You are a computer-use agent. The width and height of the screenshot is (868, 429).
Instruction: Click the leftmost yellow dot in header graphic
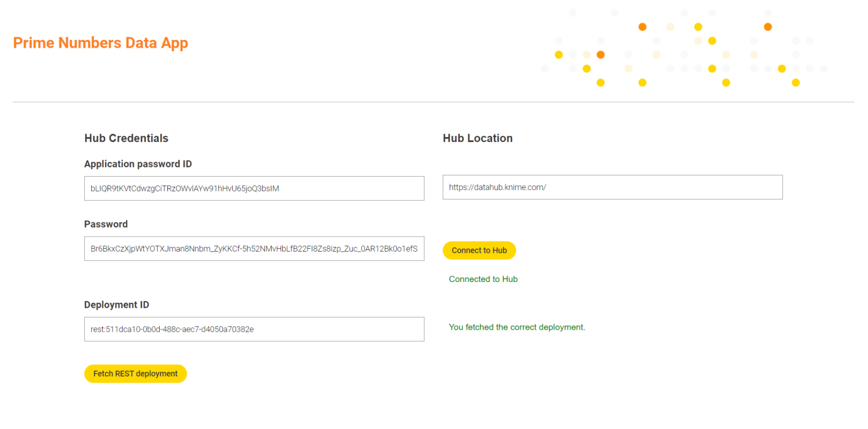coord(559,55)
